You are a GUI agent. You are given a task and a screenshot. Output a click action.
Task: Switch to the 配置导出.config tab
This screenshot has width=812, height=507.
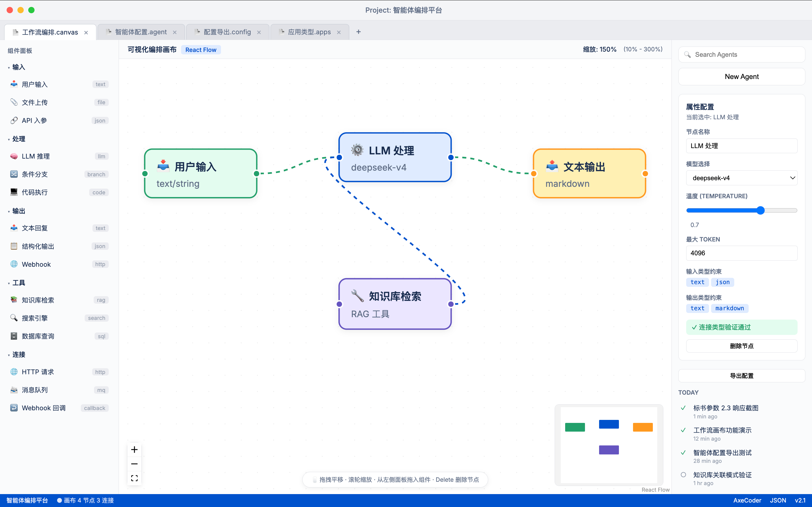[x=227, y=32]
